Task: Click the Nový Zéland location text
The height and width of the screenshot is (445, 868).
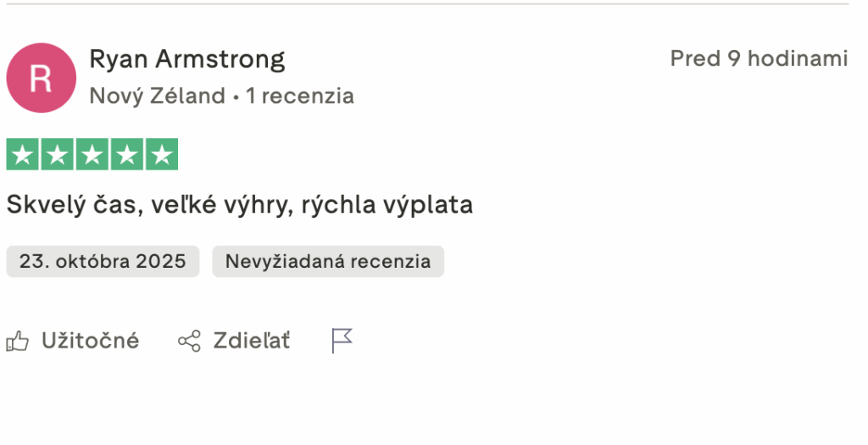Action: click(157, 96)
